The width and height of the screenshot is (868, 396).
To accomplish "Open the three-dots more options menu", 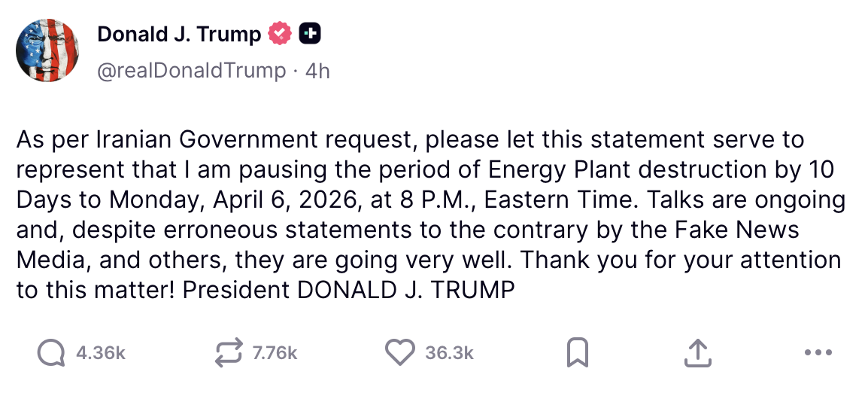I will tap(818, 352).
